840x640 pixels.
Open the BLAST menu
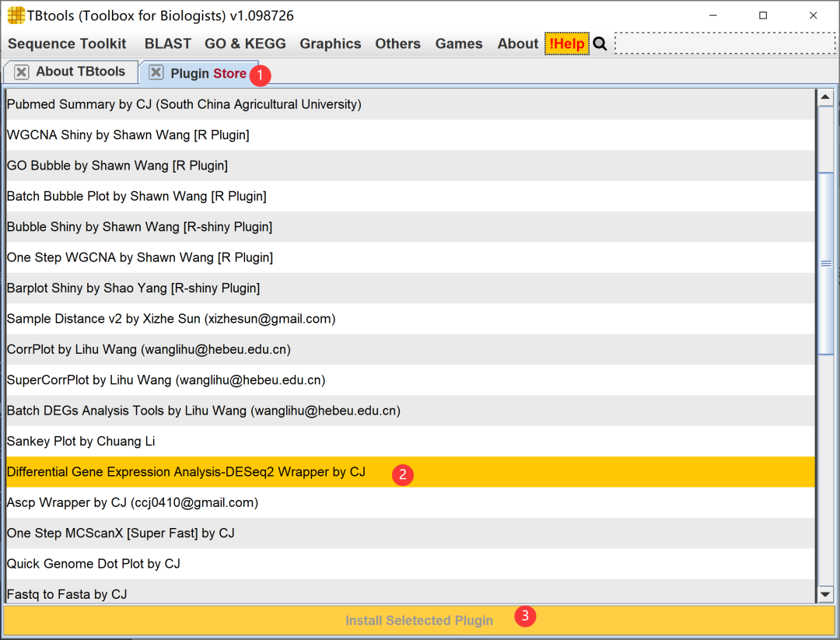(168, 44)
